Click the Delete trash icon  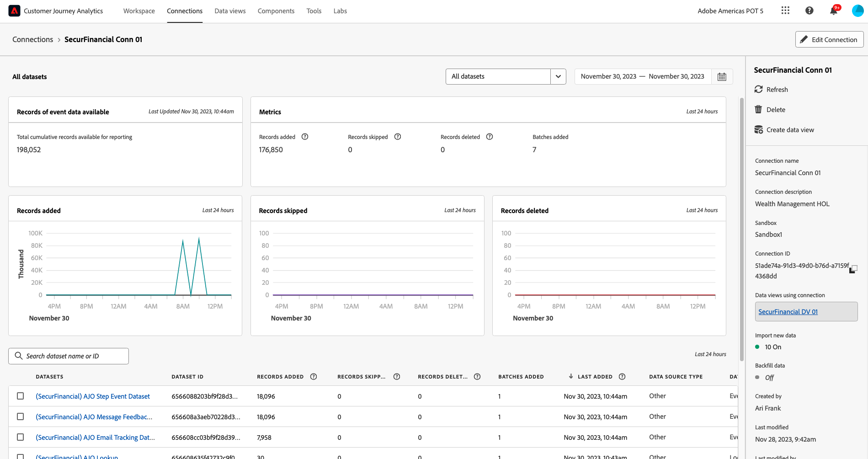[x=758, y=109]
